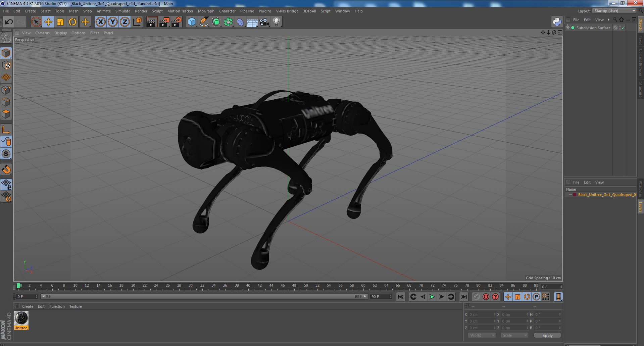Click the timeline frame 0 marker
The image size is (644, 346).
[18, 286]
